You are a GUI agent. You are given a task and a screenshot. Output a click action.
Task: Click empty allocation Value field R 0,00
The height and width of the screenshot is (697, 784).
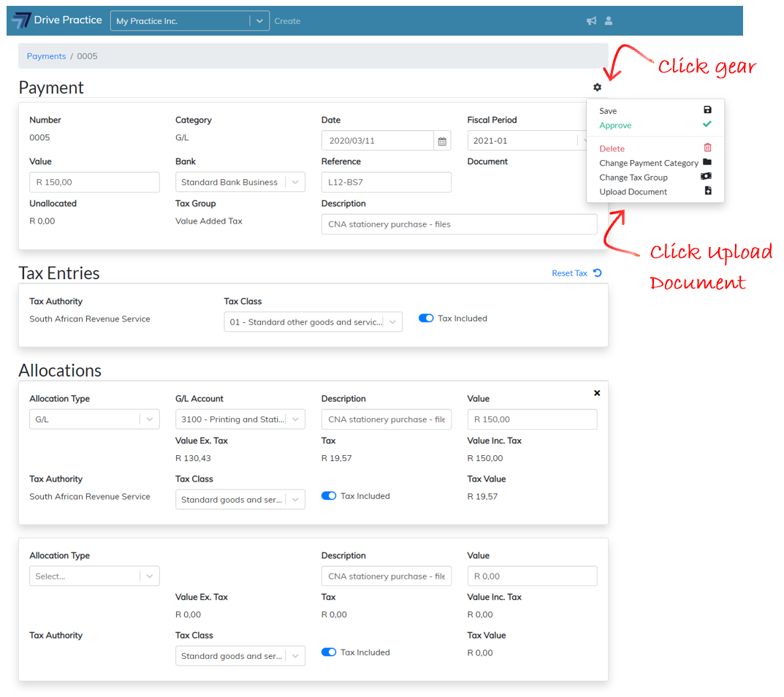(x=532, y=576)
